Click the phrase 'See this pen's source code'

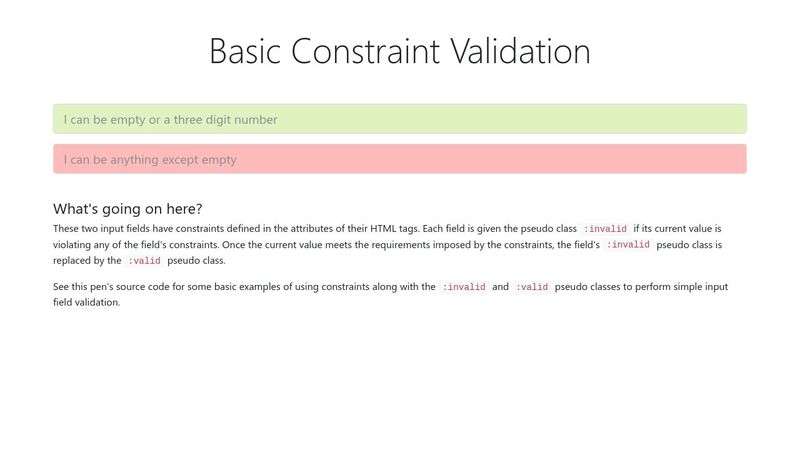(111, 287)
